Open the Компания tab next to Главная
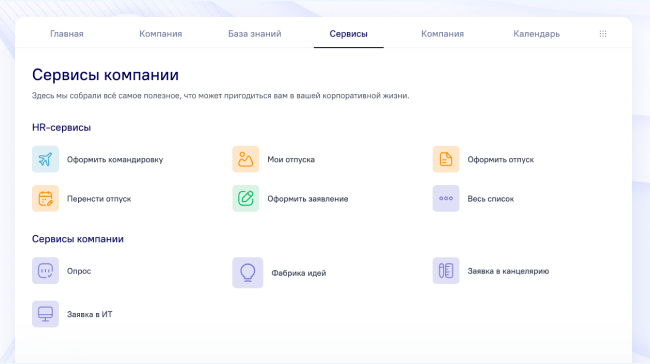Image resolution: width=650 pixels, height=364 pixels. [x=160, y=34]
